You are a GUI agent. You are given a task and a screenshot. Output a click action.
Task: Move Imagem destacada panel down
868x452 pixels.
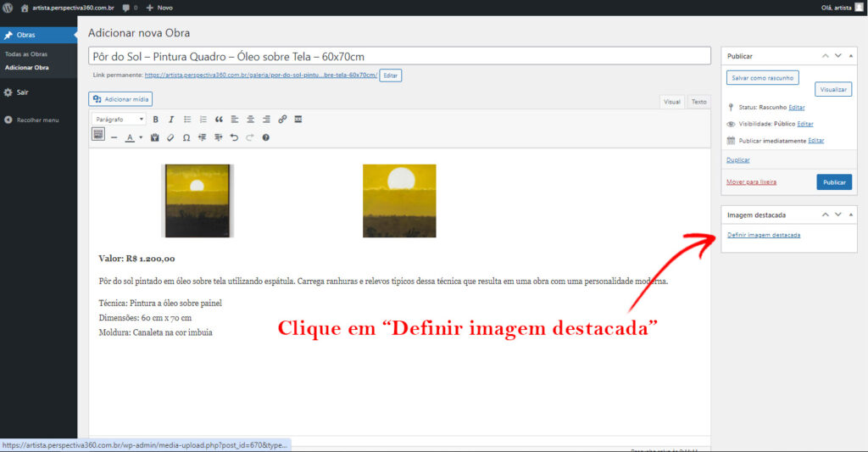pos(837,215)
